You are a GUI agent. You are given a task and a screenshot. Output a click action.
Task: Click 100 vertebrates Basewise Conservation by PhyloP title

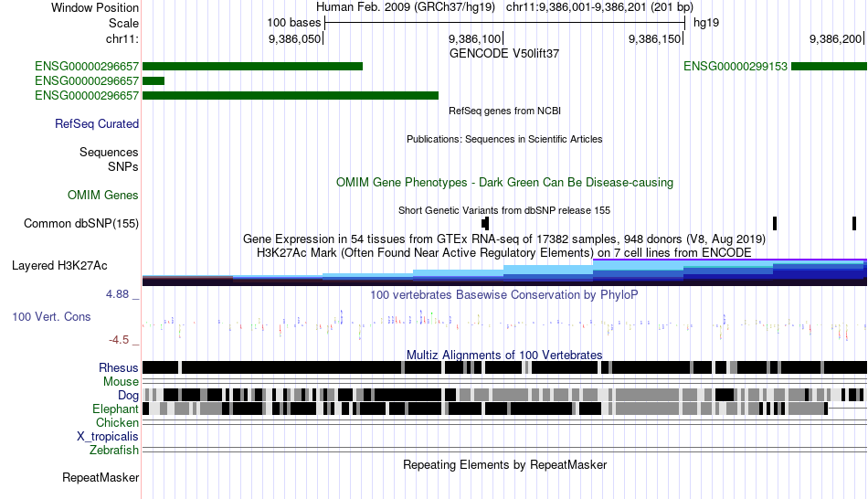[x=504, y=294]
